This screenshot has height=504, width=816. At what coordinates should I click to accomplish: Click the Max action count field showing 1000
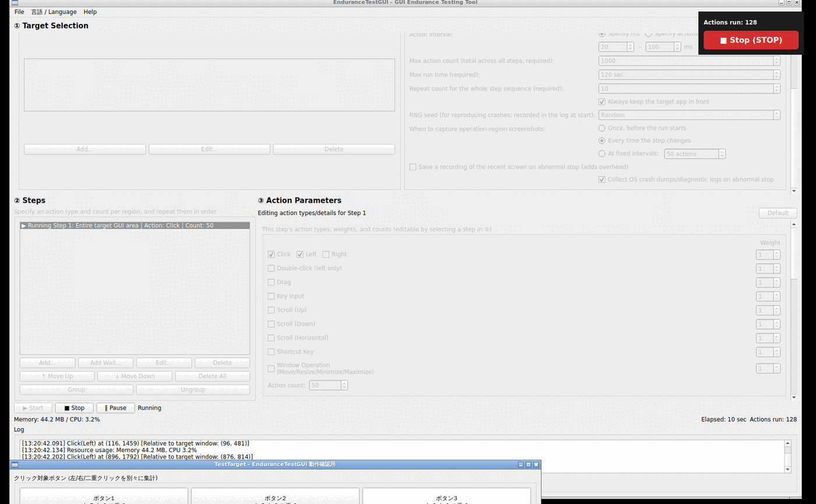point(690,61)
